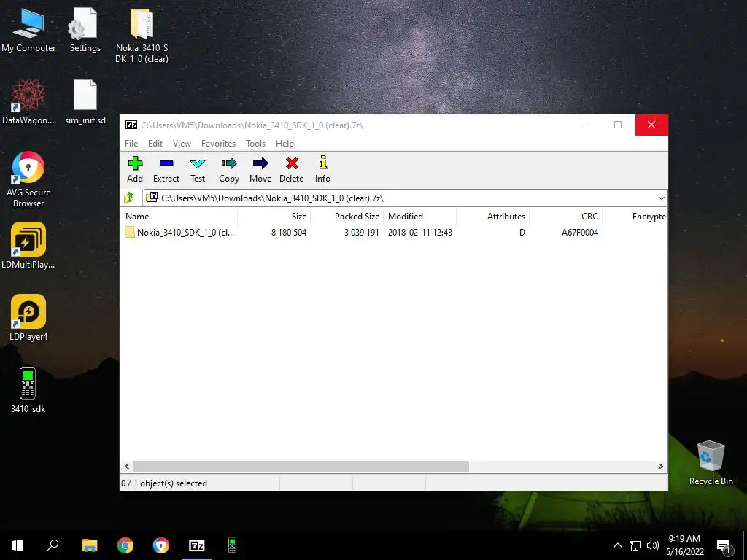The width and height of the screenshot is (747, 560).
Task: Click the attribute value D
Action: pyautogui.click(x=522, y=233)
